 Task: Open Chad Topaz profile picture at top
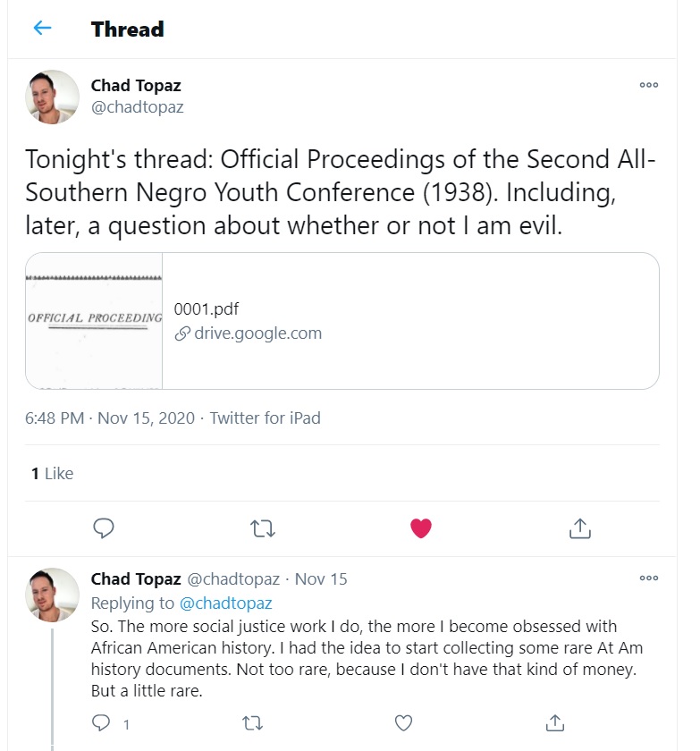coord(52,97)
